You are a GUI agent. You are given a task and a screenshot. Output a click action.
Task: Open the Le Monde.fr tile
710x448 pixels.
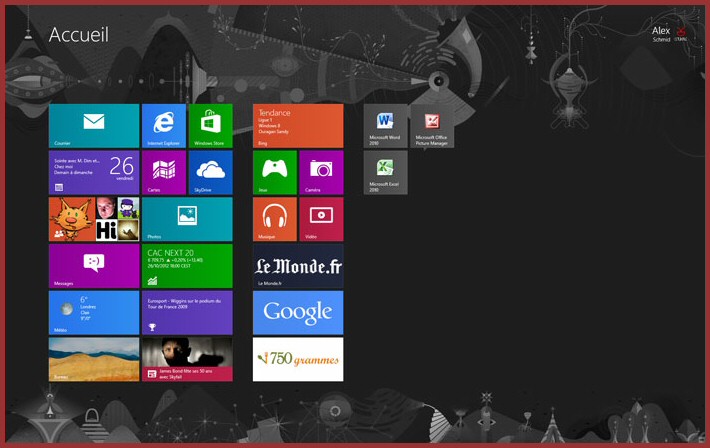[298, 266]
